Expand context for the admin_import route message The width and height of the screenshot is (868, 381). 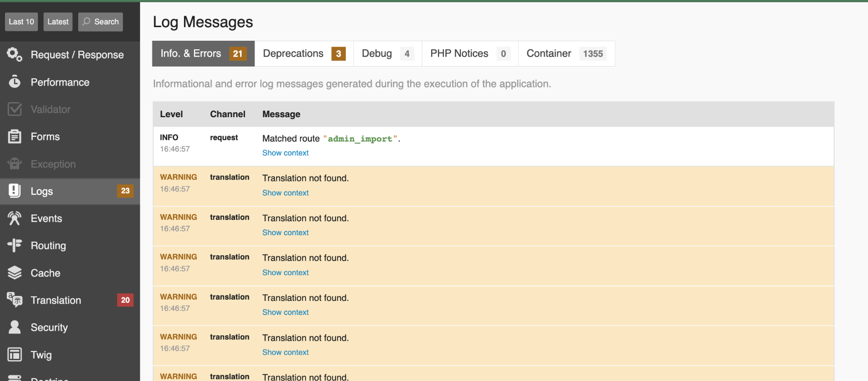285,153
